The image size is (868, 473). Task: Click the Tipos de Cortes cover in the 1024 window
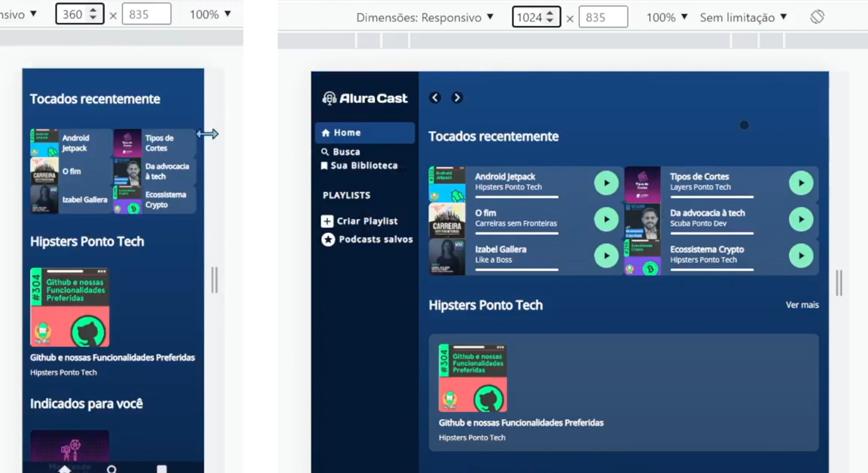(x=642, y=184)
